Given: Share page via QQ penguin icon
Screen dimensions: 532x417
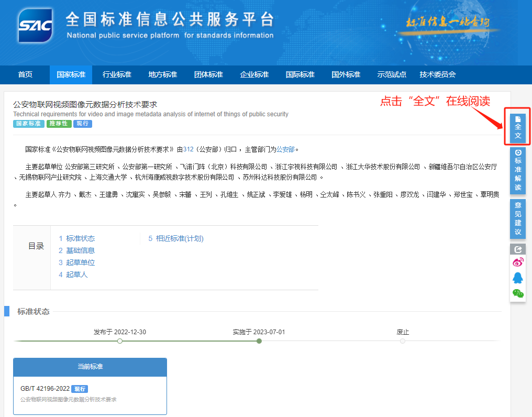Looking at the screenshot, I should [x=518, y=278].
